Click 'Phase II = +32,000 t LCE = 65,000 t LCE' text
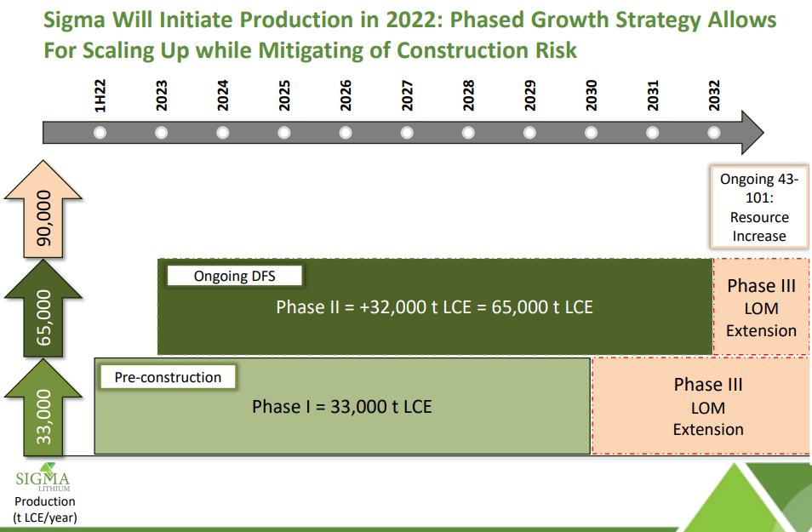The height and width of the screenshot is (532, 812). [x=434, y=306]
